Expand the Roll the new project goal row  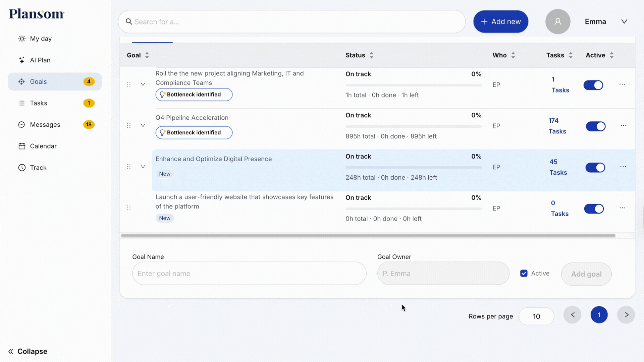143,84
